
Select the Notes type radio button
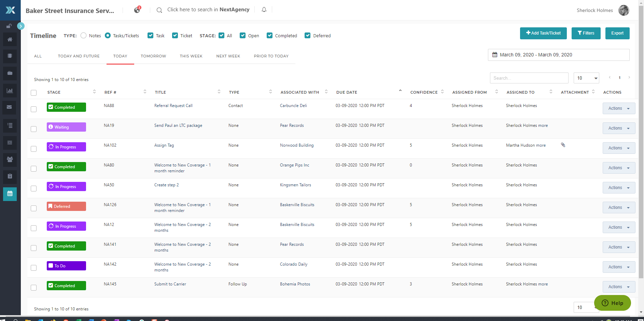[84, 36]
